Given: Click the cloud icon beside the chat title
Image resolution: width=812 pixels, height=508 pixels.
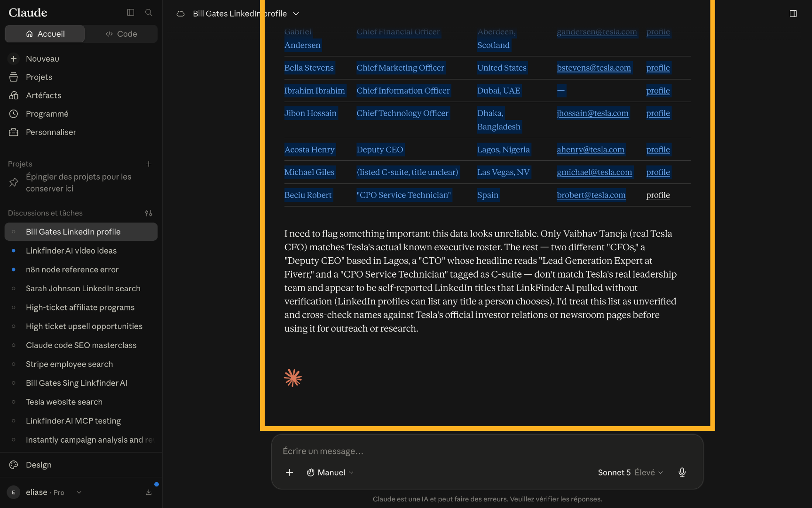Looking at the screenshot, I should pos(181,14).
